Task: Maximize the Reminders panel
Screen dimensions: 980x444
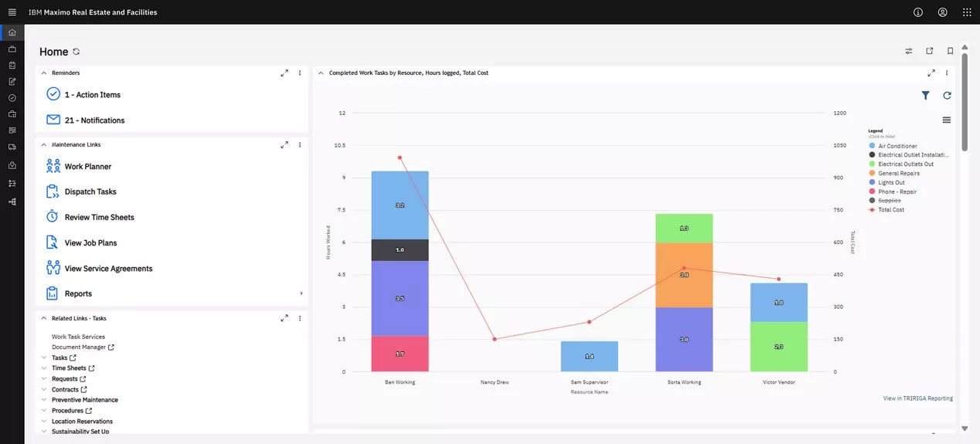Action: (284, 73)
